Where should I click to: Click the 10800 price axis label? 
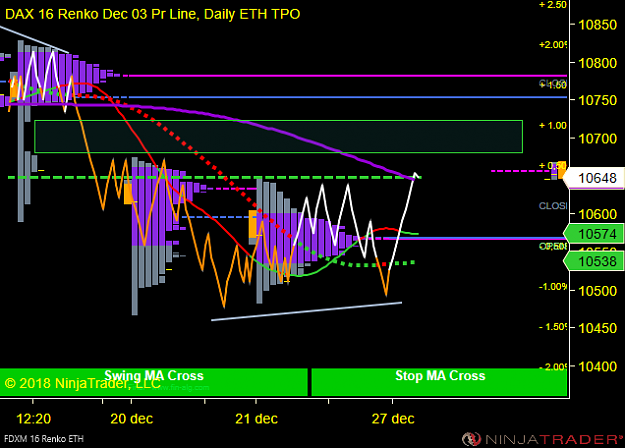coord(597,63)
